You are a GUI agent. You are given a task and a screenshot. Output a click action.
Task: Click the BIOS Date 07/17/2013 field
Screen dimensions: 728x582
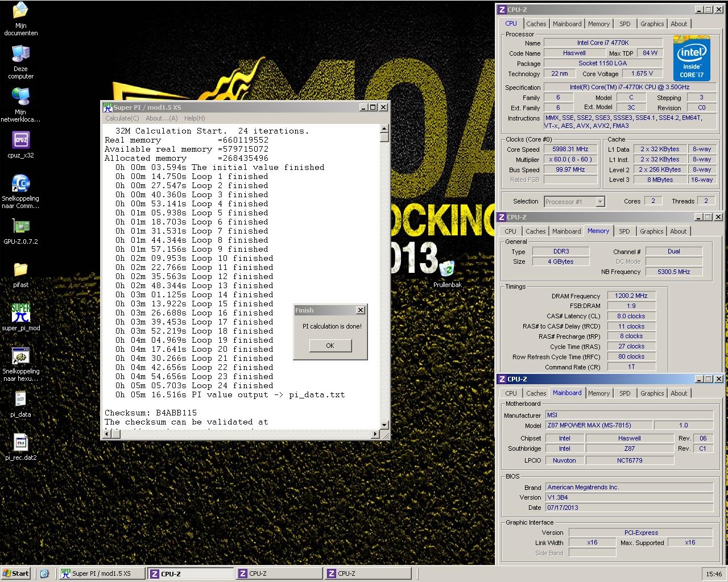pos(629,508)
